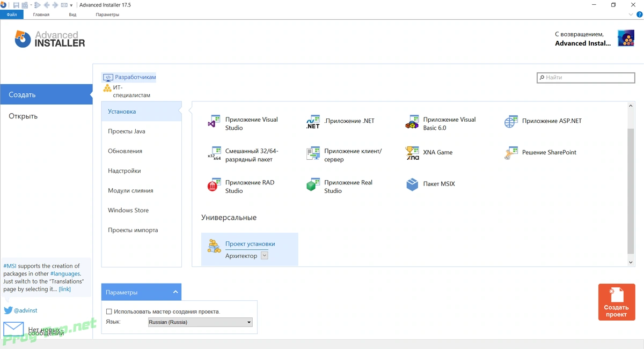Select the Приложение Visual Basic 6.0 icon
The width and height of the screenshot is (644, 349).
412,122
